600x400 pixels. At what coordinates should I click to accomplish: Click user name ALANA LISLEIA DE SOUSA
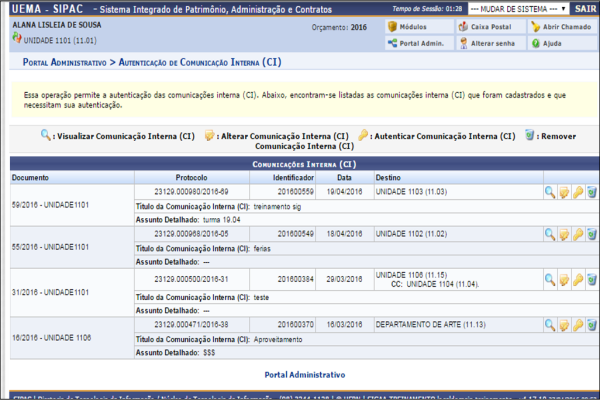57,25
